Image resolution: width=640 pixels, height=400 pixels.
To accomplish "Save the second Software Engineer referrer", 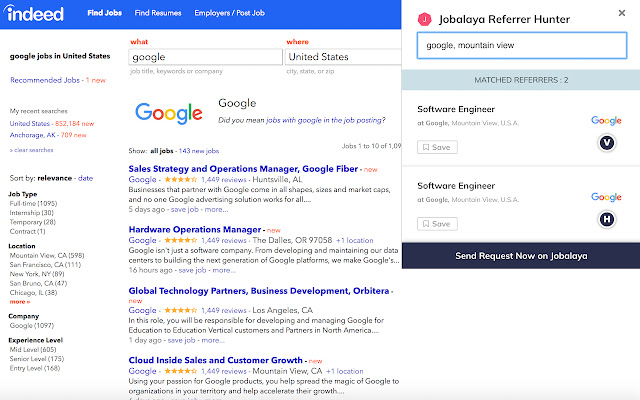I will (437, 224).
